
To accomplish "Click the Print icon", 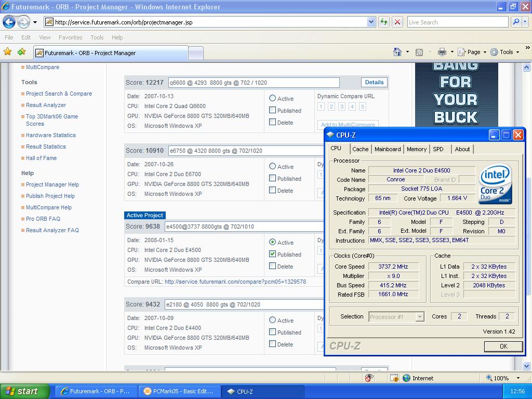I will coord(442,52).
